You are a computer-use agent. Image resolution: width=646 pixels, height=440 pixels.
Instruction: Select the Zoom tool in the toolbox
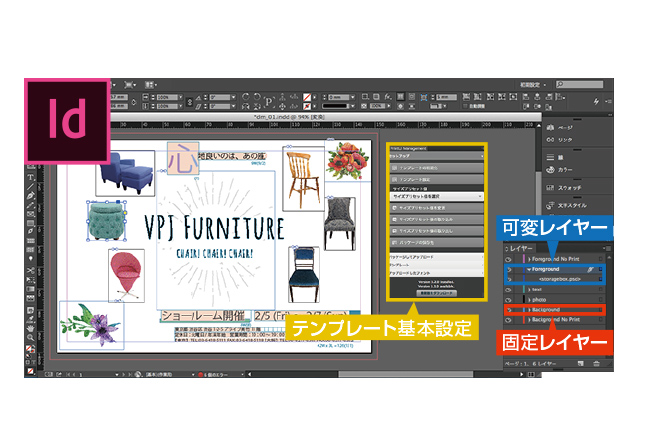[x=30, y=337]
